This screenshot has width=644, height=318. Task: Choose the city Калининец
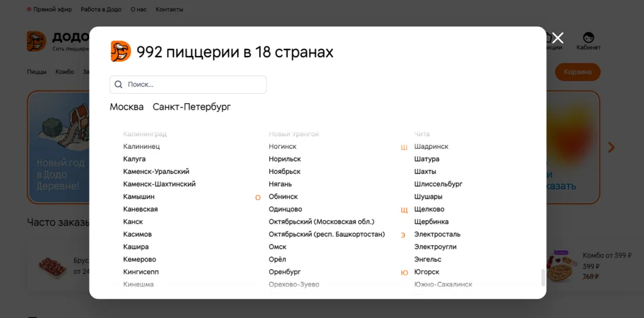point(142,146)
